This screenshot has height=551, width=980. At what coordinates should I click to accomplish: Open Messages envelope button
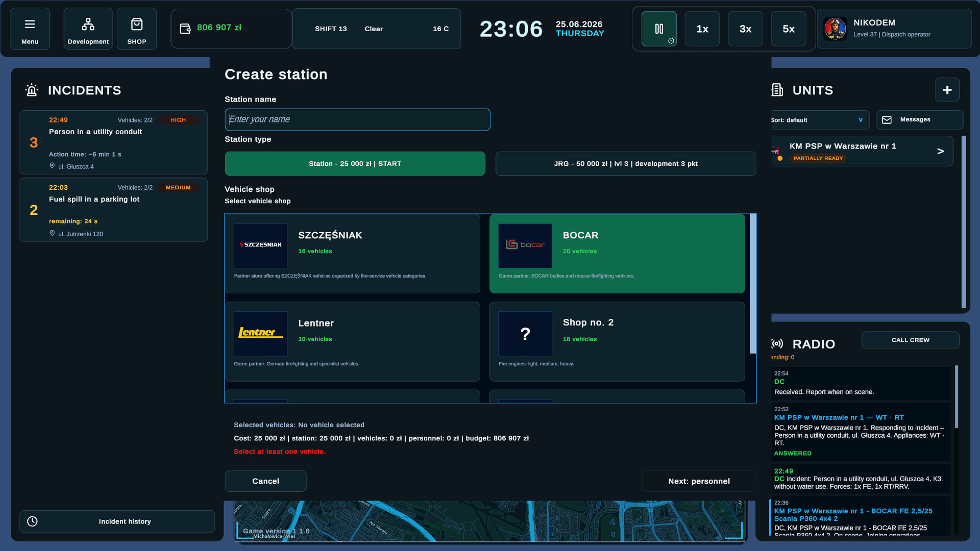(920, 120)
